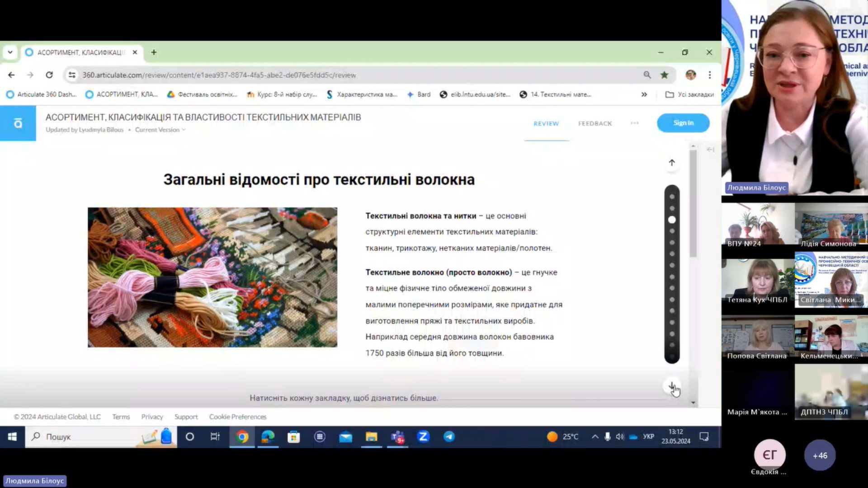Click the search magnifier in address bar
The image size is (868, 488).
pyautogui.click(x=647, y=75)
